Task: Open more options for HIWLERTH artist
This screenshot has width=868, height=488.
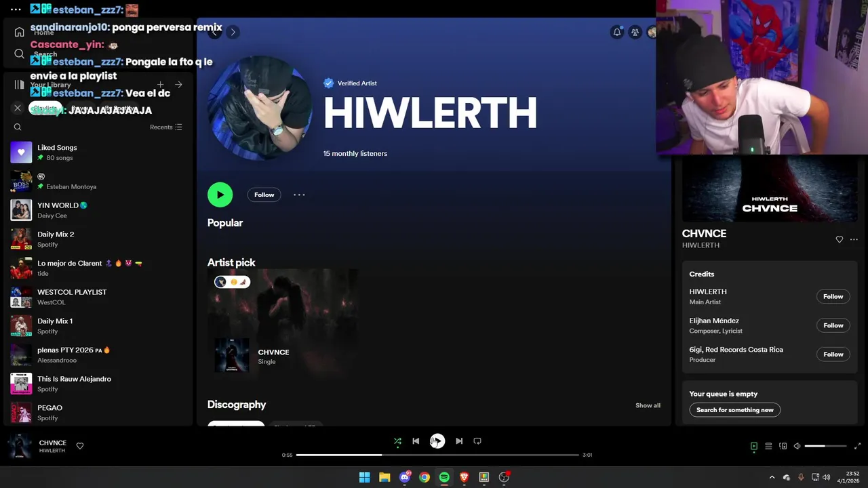Action: [299, 195]
